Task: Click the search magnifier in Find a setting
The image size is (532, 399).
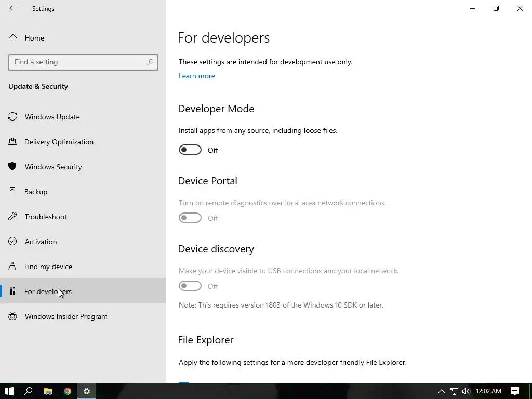Action: click(150, 62)
